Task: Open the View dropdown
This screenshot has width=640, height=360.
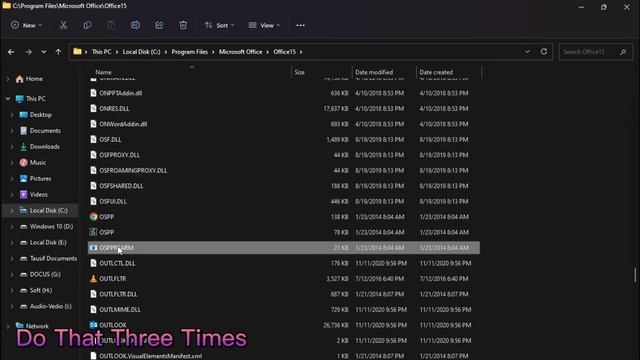Action: pyautogui.click(x=264, y=25)
